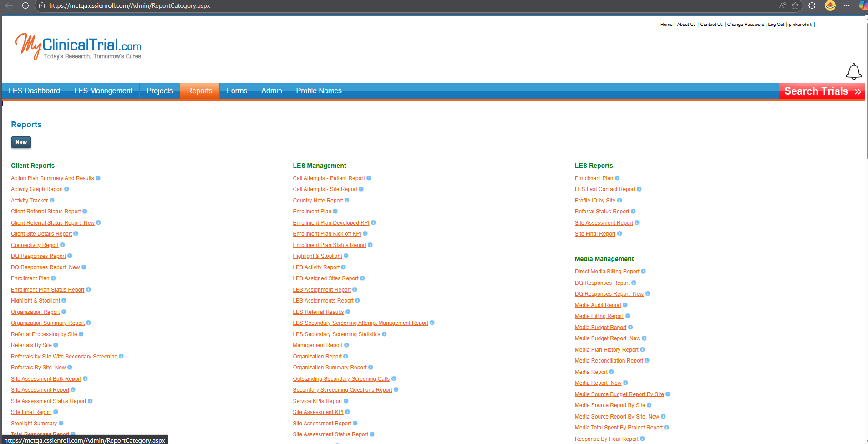Click info icon next to Country Note Report
The height and width of the screenshot is (444, 868).
coord(347,200)
